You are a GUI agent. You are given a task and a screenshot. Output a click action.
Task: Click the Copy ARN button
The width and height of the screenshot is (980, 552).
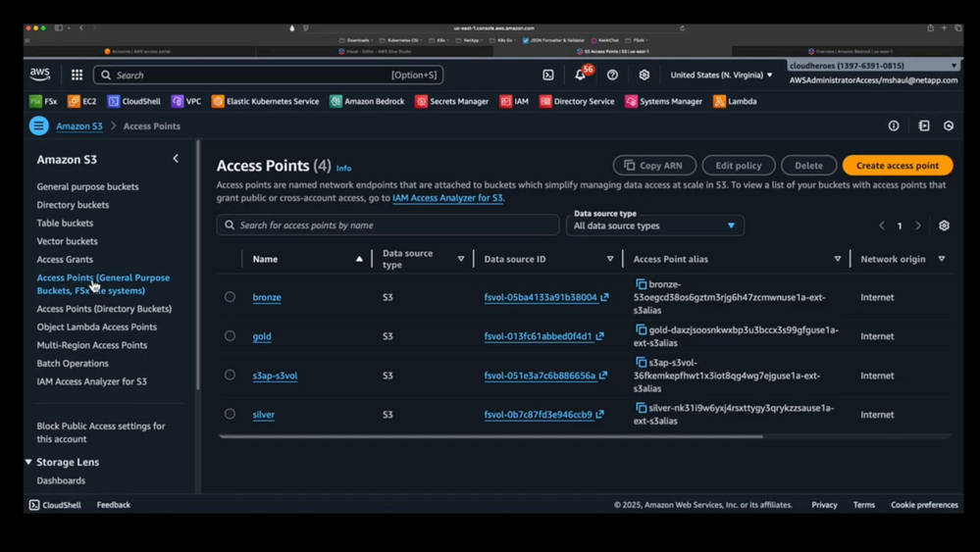click(654, 166)
